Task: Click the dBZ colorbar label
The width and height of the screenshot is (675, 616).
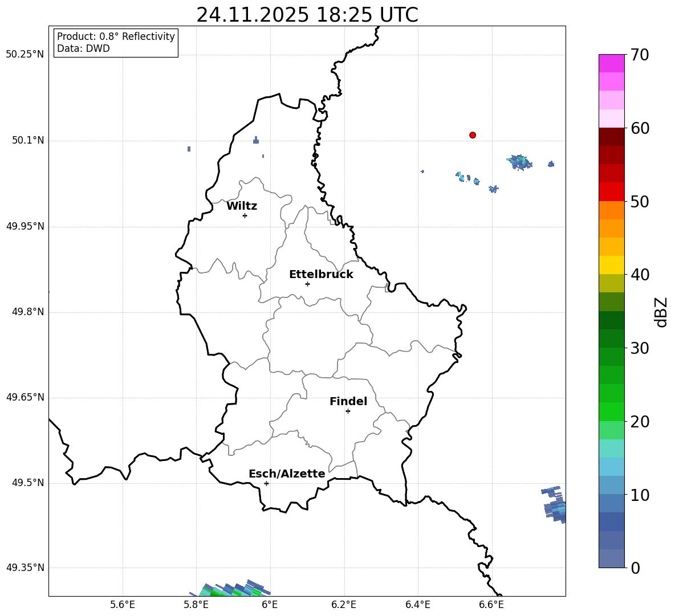Action: tap(660, 312)
